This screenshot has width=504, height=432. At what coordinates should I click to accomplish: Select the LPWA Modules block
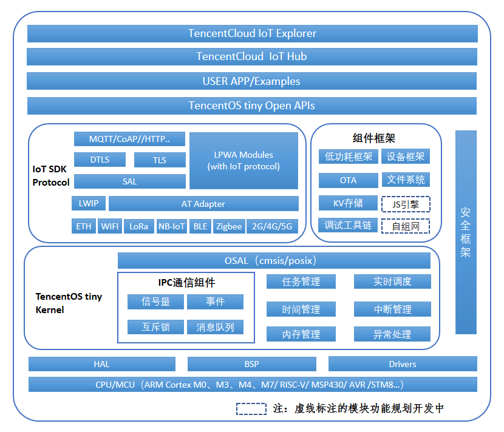pos(243,161)
